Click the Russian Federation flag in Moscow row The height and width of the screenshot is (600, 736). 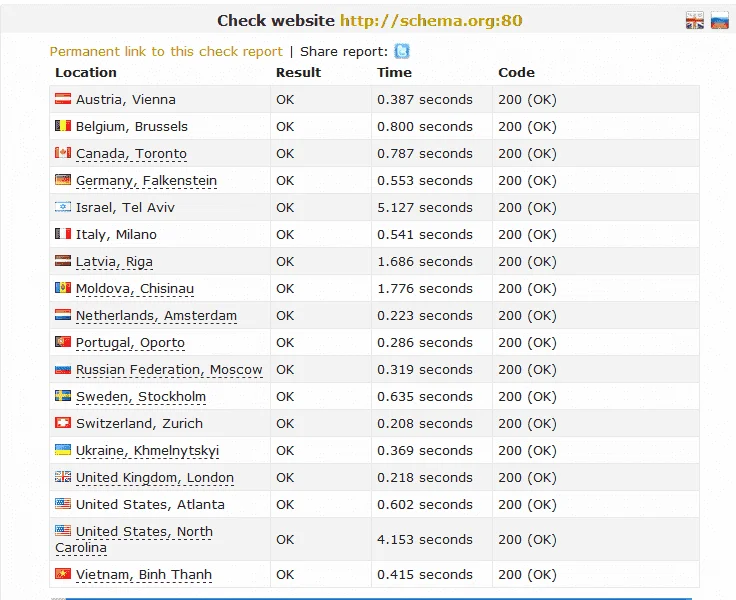pyautogui.click(x=63, y=369)
